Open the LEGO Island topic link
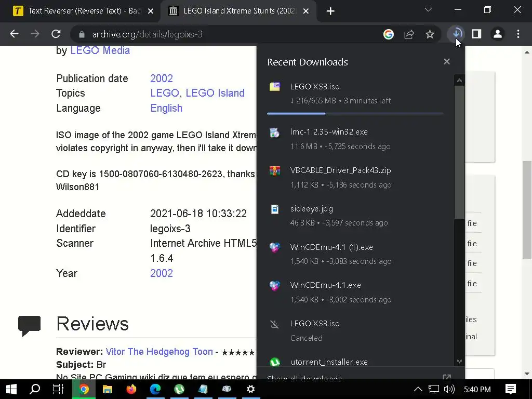The width and height of the screenshot is (532, 399). (215, 93)
